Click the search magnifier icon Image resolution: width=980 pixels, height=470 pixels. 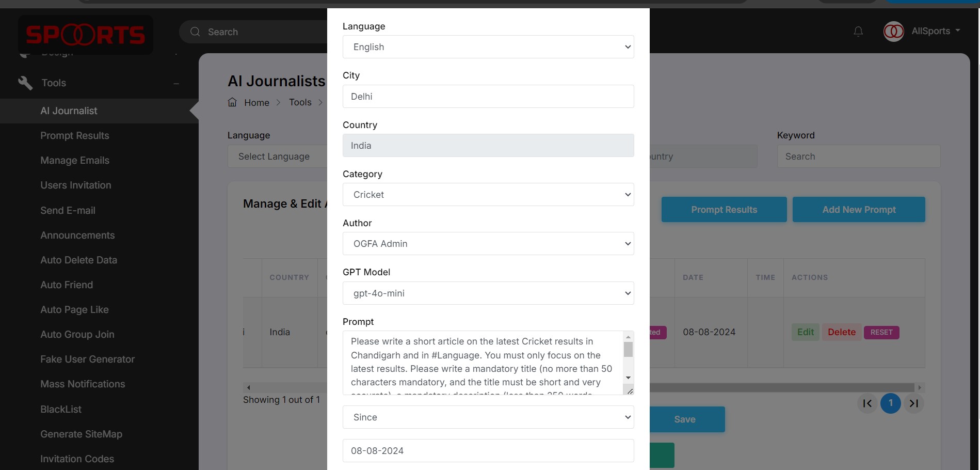195,32
